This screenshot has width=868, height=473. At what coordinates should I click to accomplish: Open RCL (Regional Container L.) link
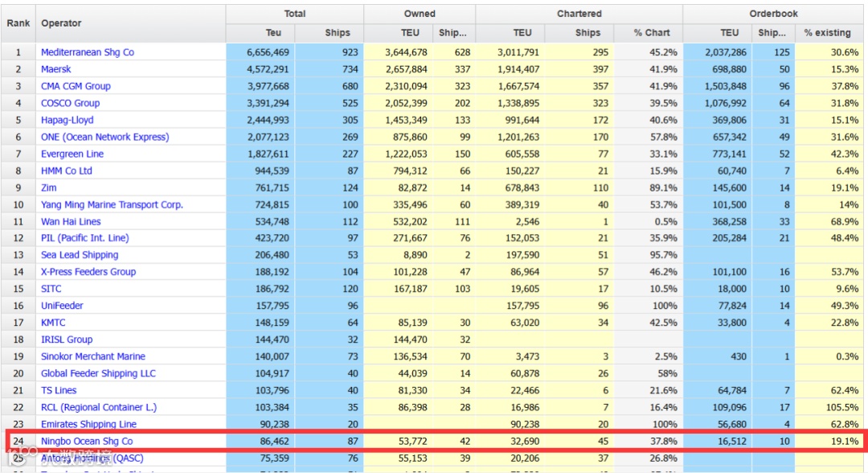click(99, 407)
